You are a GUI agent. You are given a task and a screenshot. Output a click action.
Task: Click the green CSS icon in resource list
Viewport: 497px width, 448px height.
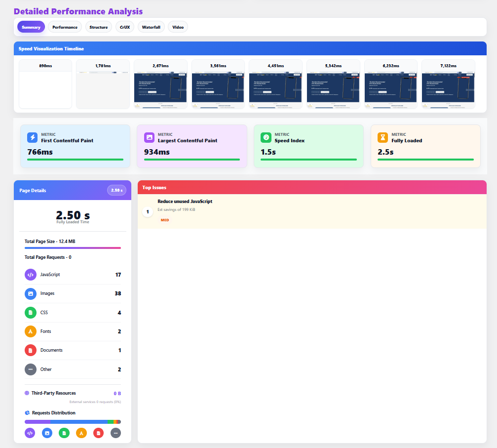30,313
